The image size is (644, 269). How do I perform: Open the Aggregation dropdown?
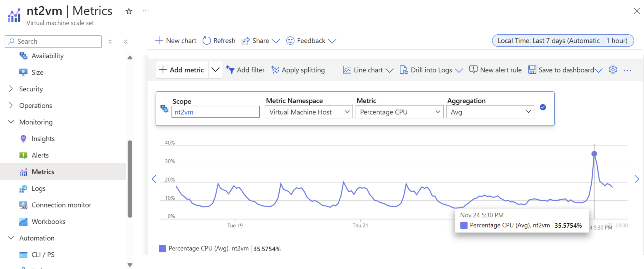coord(490,112)
